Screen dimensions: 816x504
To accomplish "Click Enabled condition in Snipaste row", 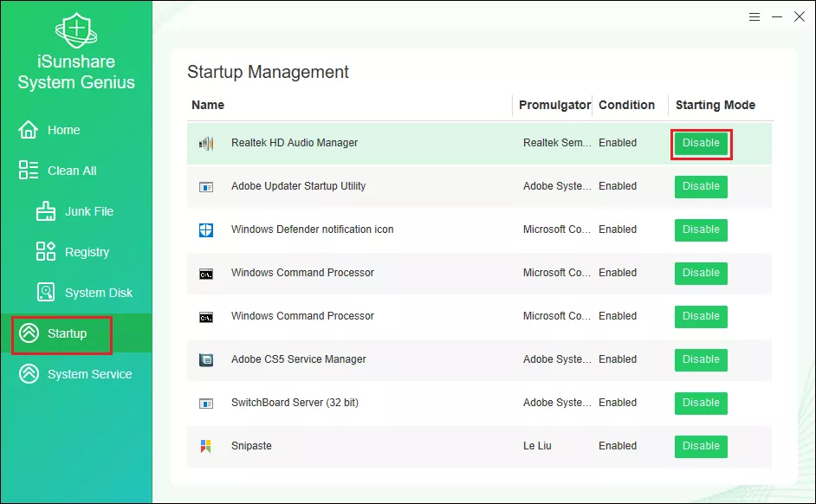I will 618,446.
